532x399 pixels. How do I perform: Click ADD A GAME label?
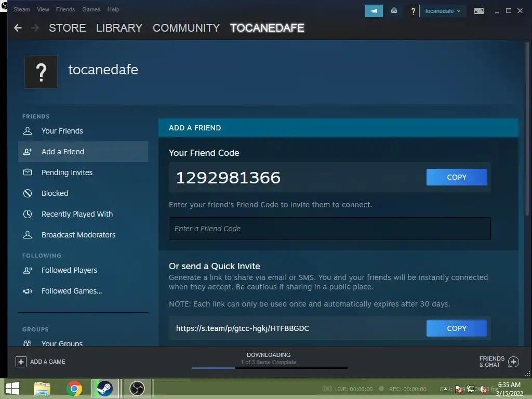[47, 362]
